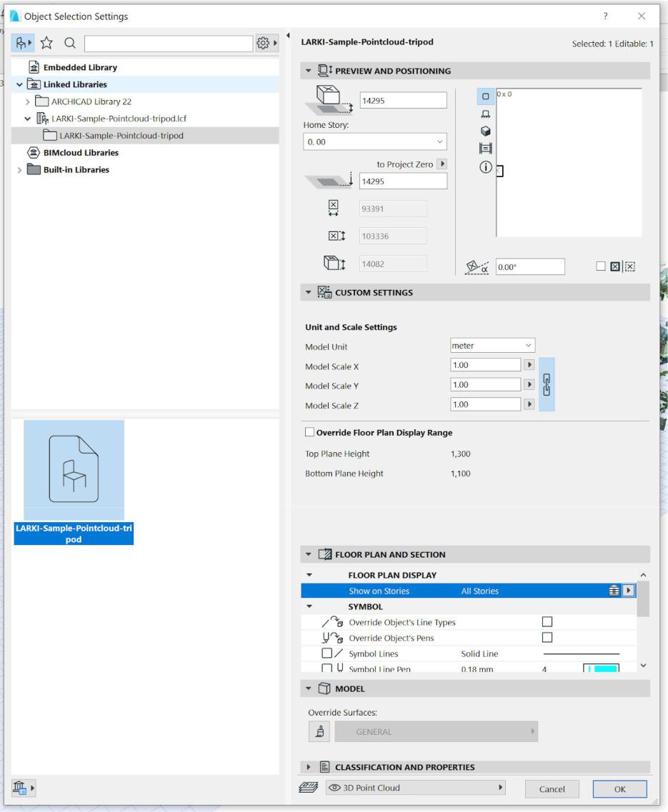668x812 pixels.
Task: Expand ARCHICAD Library 22 folder
Action: tap(27, 101)
